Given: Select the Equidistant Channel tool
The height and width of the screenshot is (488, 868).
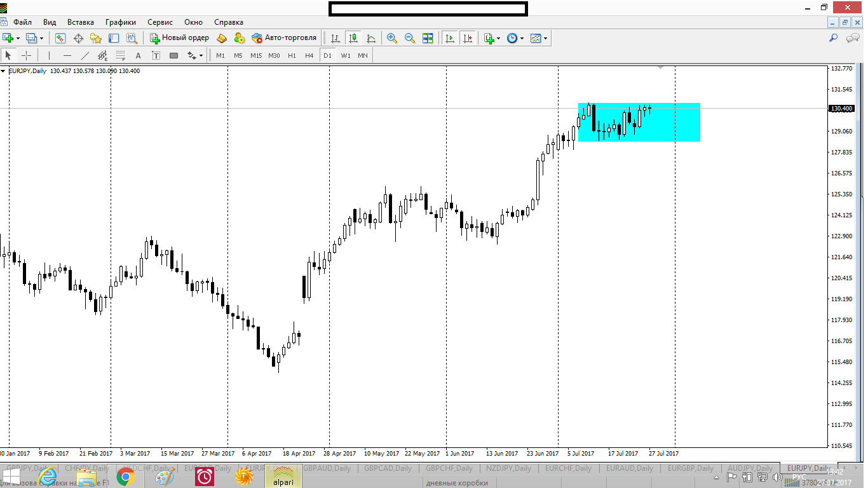Looking at the screenshot, I should (x=102, y=55).
